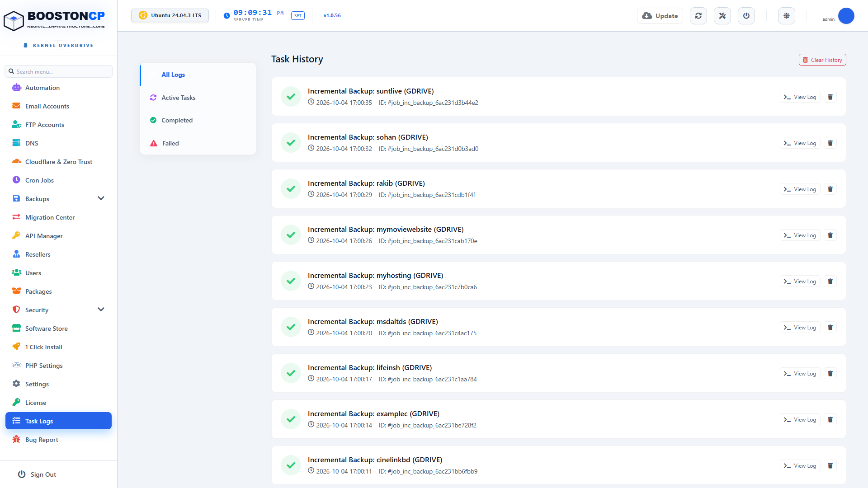Open Bug Report in the sidebar
This screenshot has height=488, width=868.
[x=59, y=440]
